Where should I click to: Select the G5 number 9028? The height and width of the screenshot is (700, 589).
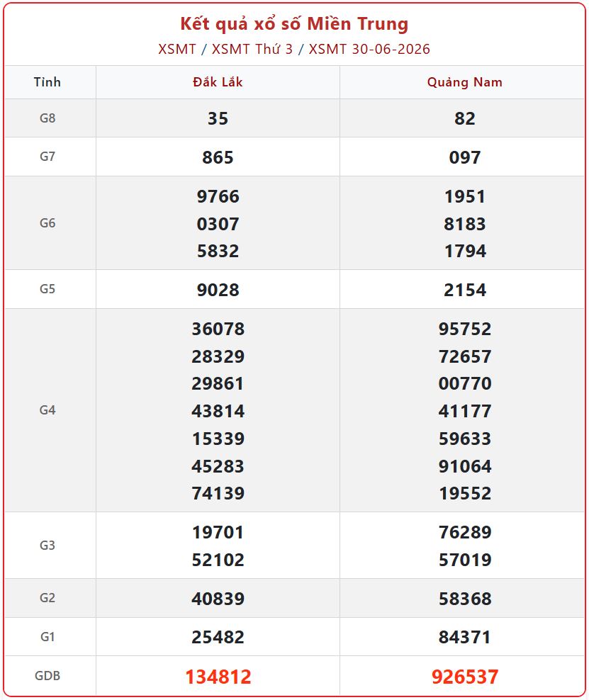pos(218,290)
